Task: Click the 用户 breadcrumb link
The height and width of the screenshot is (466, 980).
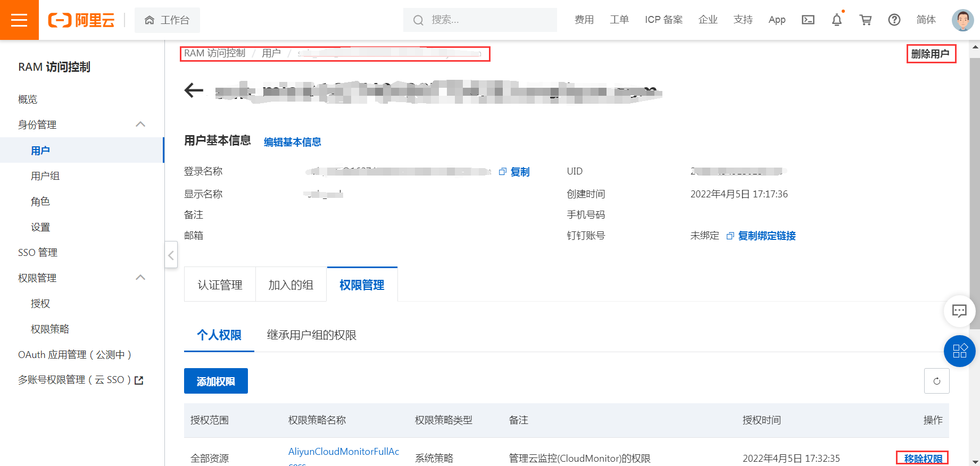Action: coord(271,53)
